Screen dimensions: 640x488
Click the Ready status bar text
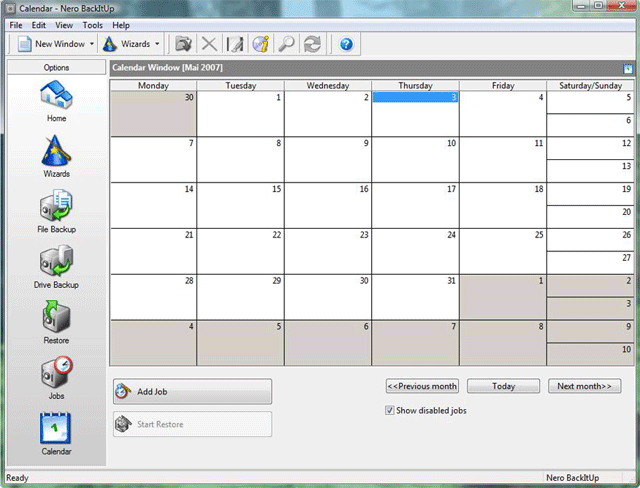17,478
